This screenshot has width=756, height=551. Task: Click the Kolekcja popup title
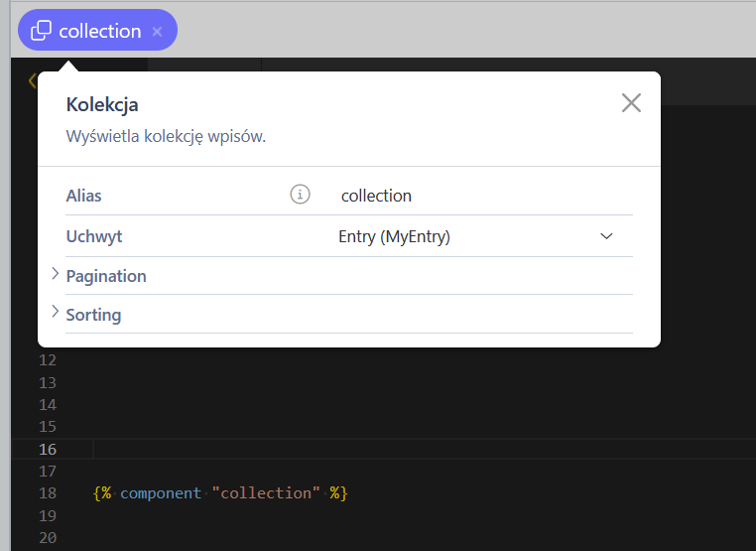[101, 104]
